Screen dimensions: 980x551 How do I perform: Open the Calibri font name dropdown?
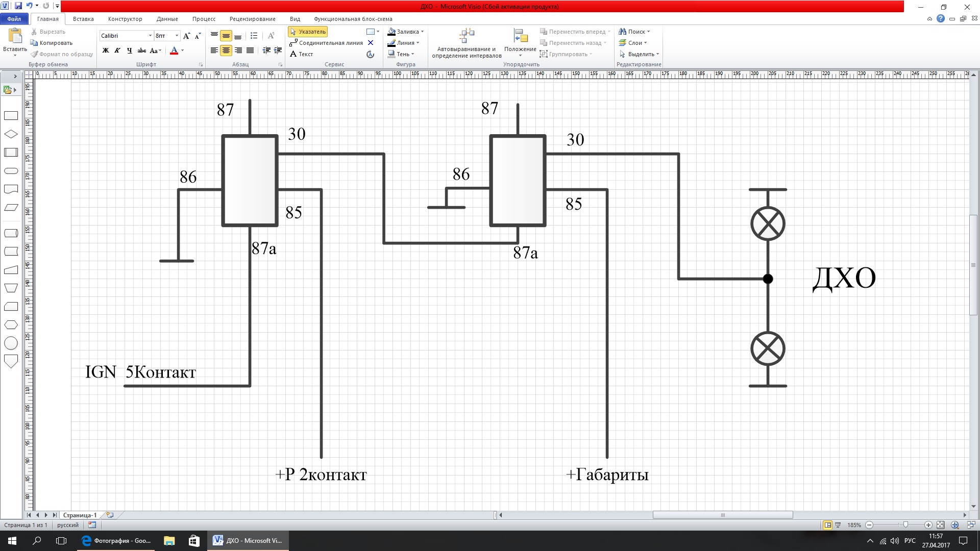pos(150,36)
